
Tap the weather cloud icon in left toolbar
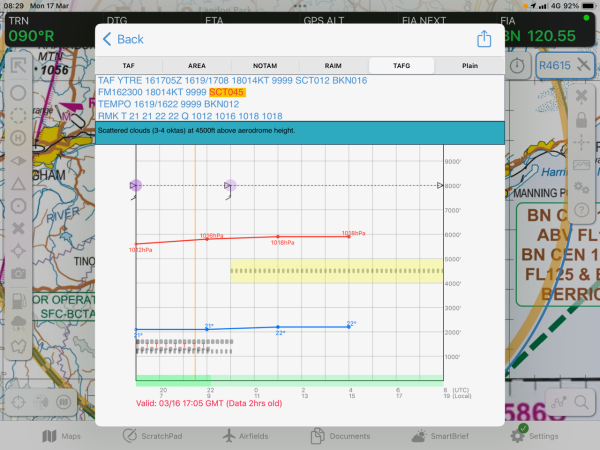[x=18, y=322]
